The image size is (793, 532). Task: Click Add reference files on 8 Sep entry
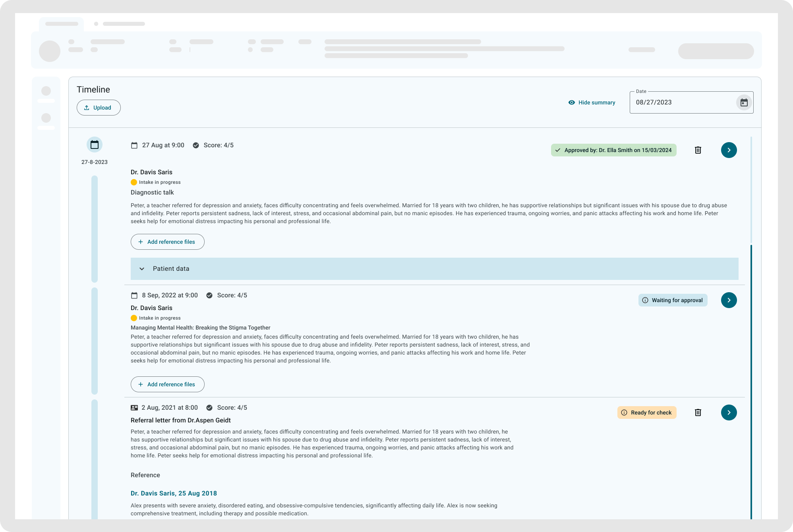click(168, 384)
